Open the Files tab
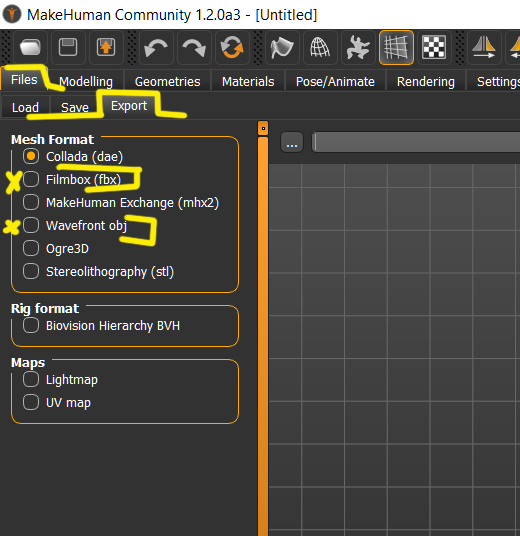 (24, 80)
